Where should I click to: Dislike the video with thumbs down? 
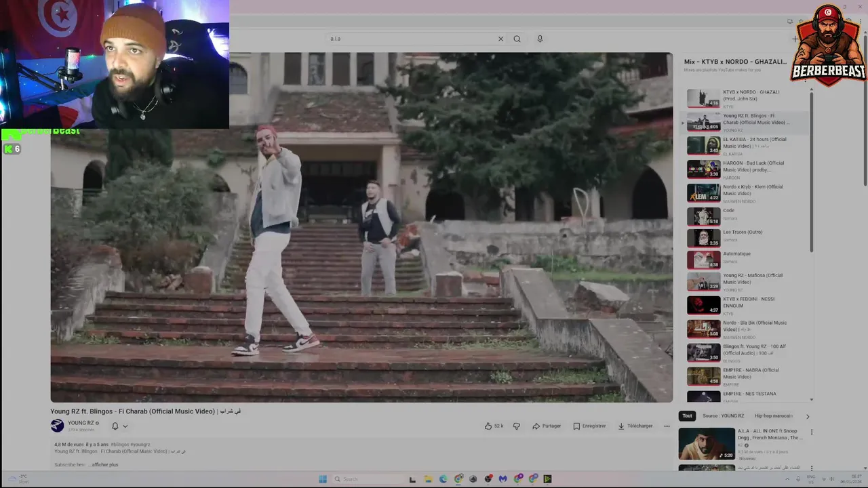(x=517, y=426)
